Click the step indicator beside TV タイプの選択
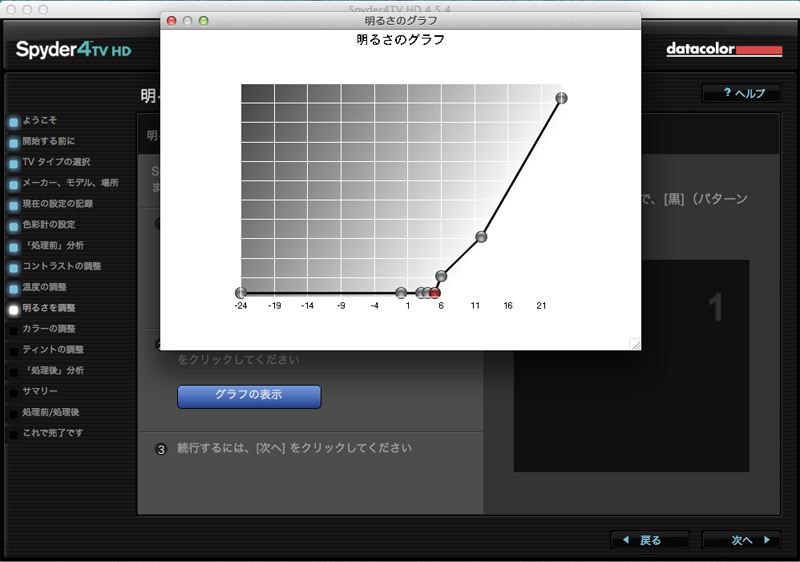 tap(14, 163)
